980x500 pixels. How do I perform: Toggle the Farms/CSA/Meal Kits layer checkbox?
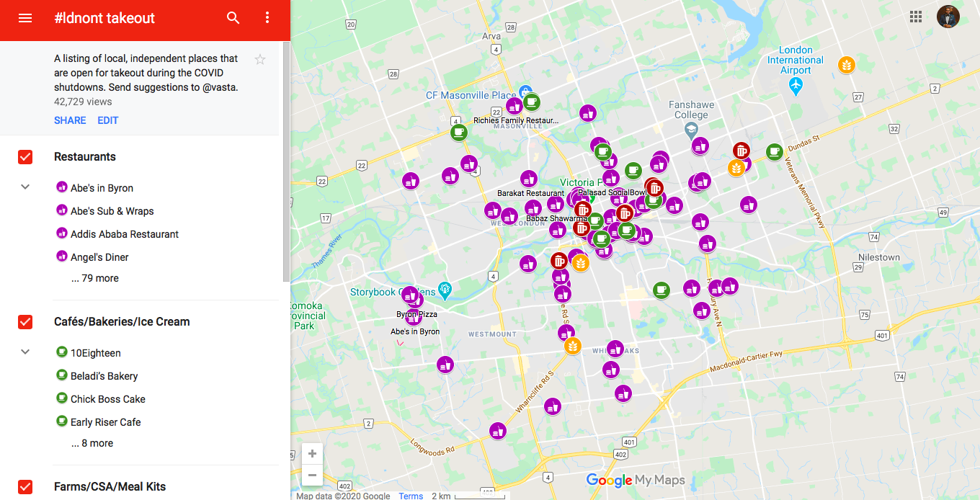click(25, 487)
